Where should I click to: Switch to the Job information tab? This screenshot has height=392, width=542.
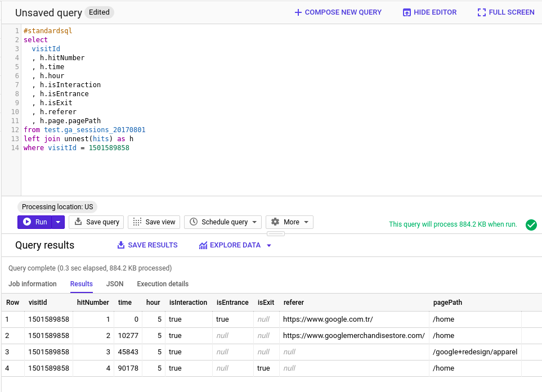pos(33,284)
